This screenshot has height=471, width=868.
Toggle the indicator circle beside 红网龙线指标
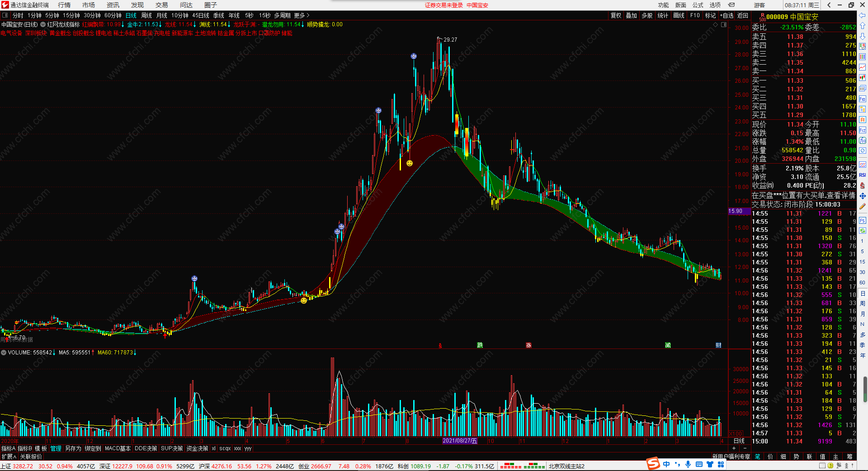[43, 24]
